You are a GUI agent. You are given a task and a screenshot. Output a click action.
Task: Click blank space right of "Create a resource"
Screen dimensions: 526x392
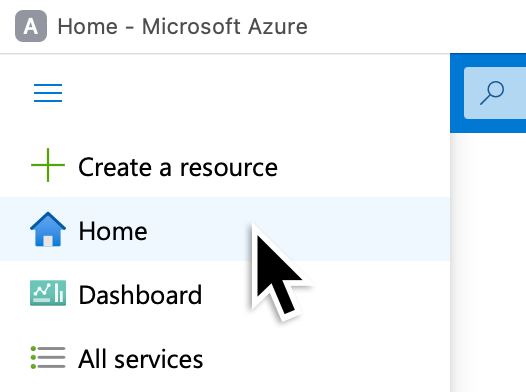coord(362,166)
